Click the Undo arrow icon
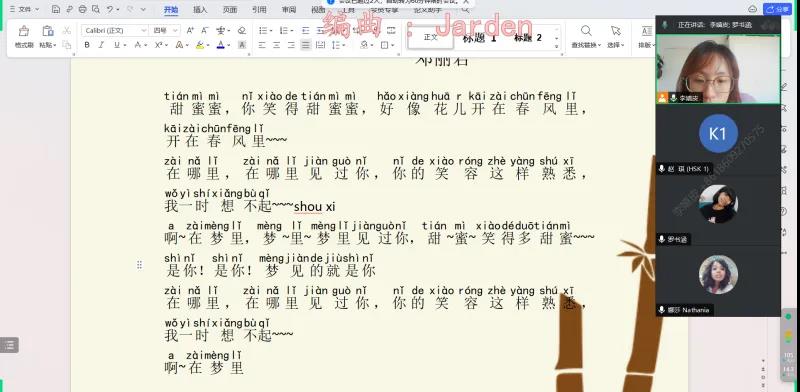This screenshot has width=800, height=392. pos(110,9)
